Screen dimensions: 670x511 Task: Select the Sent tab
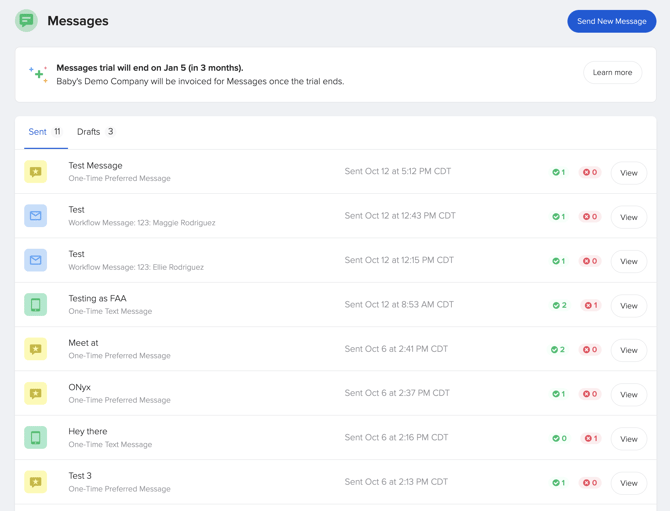tap(44, 132)
